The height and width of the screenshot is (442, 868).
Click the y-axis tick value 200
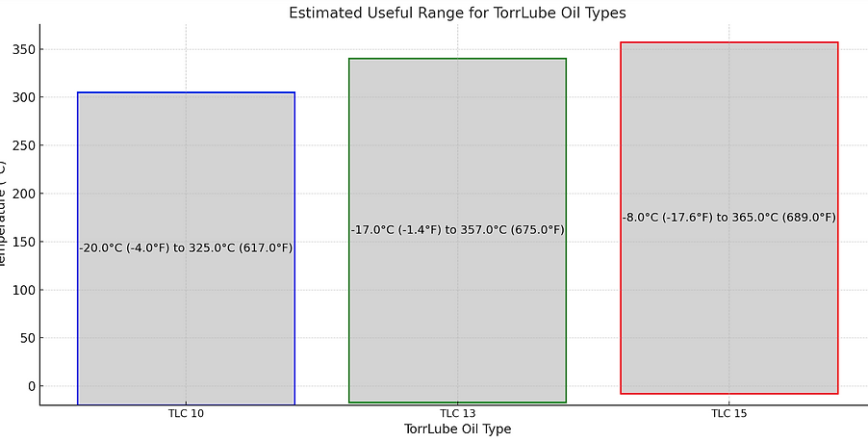point(24,194)
